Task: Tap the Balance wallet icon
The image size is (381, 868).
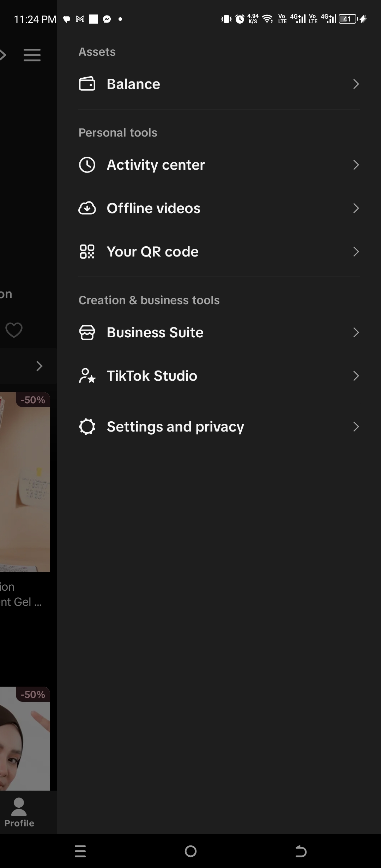Action: pos(87,84)
